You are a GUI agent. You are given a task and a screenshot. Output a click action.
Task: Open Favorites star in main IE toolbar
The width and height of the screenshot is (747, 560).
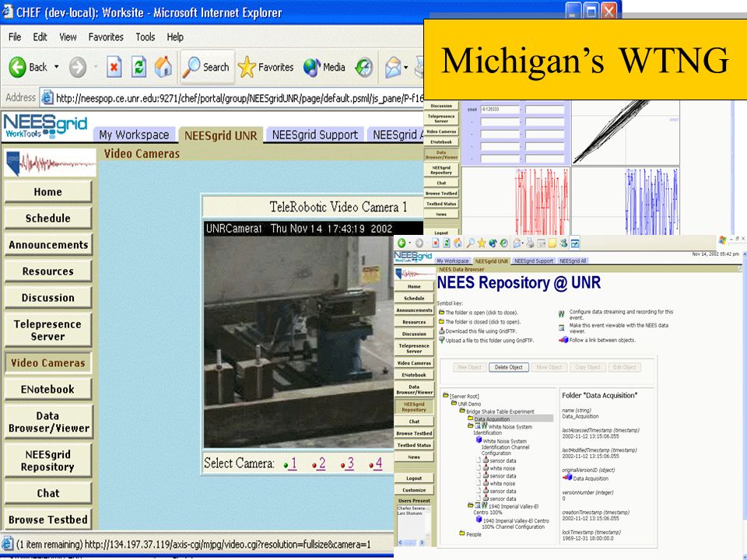coord(266,67)
